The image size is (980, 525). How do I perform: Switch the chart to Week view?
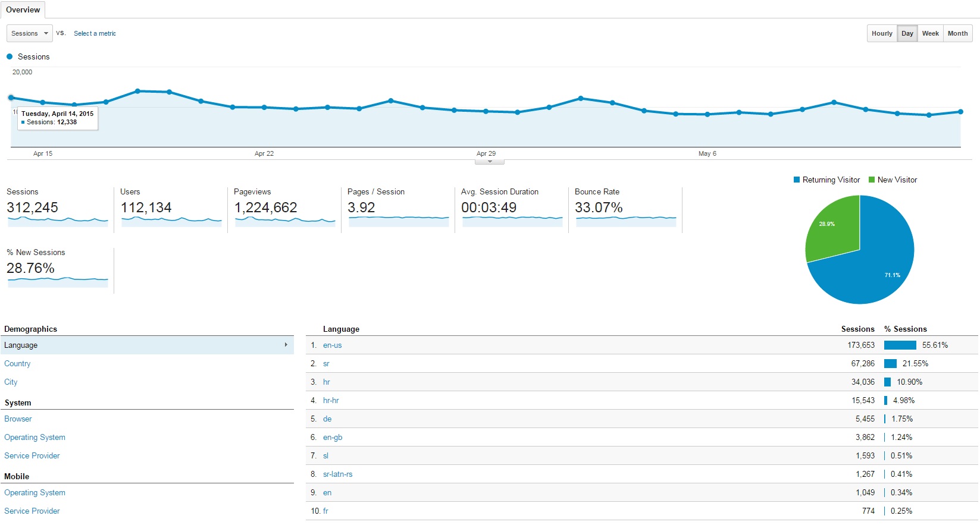pyautogui.click(x=930, y=33)
